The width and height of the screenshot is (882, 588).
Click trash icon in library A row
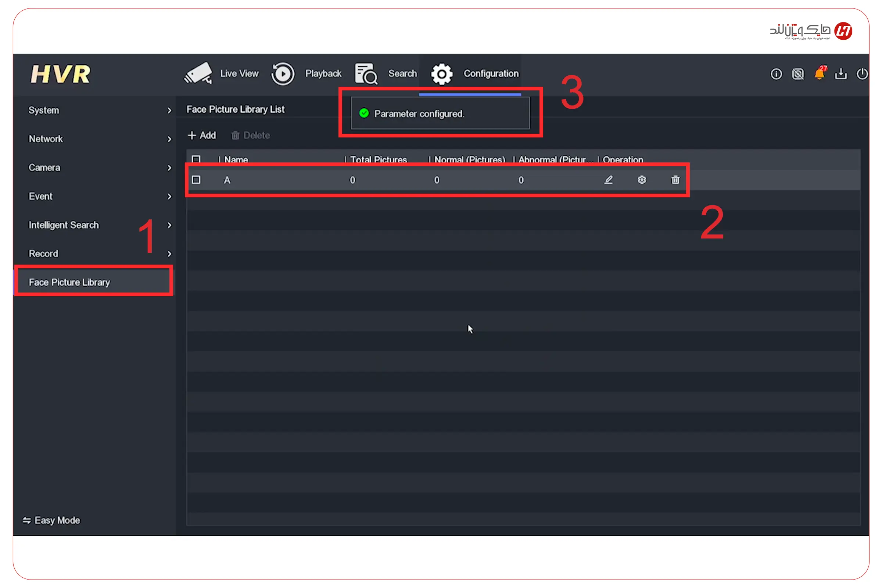point(675,180)
